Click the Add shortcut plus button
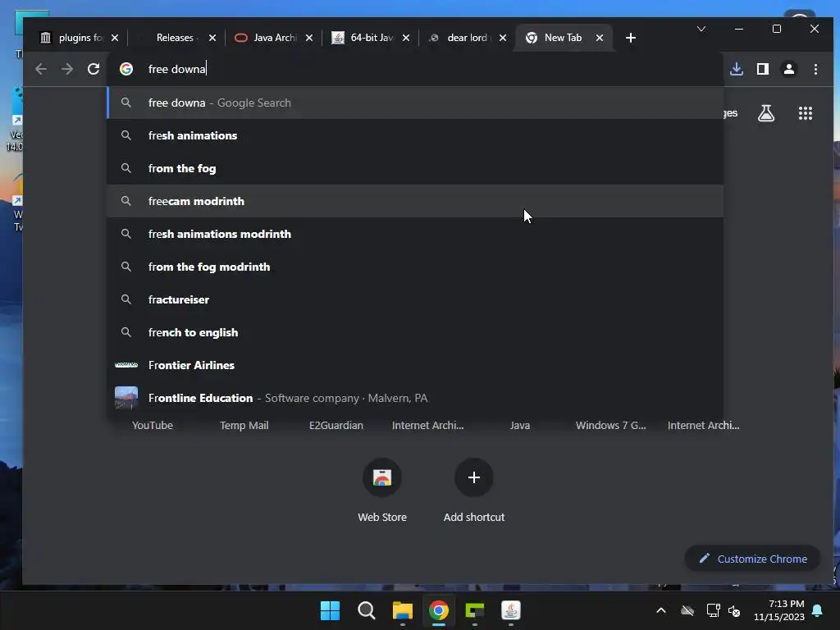 (x=473, y=477)
